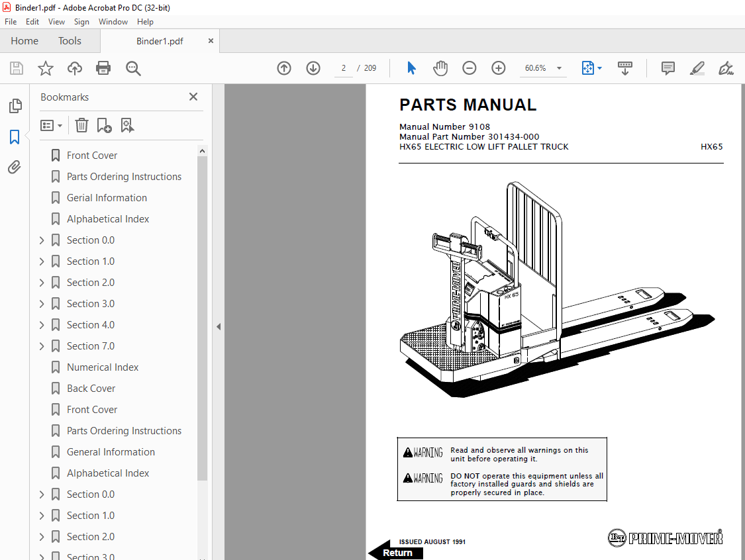The width and height of the screenshot is (745, 560).
Task: Open the Fill & Sign pen tool
Action: coord(726,68)
